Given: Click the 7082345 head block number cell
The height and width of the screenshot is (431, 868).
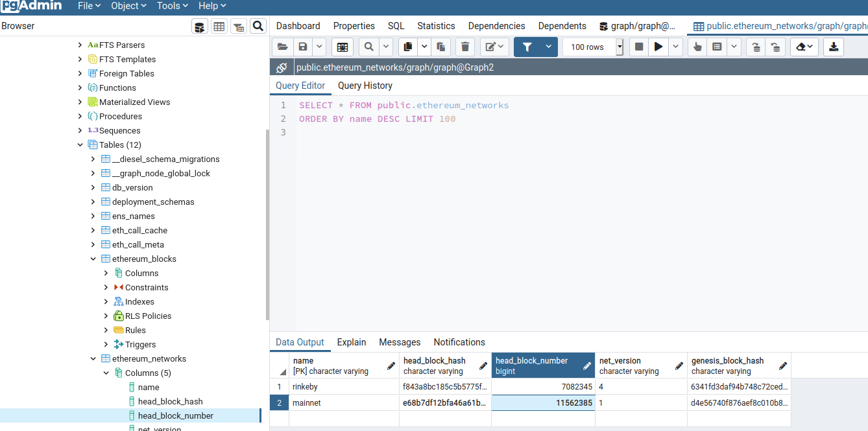Looking at the screenshot, I should click(x=543, y=386).
